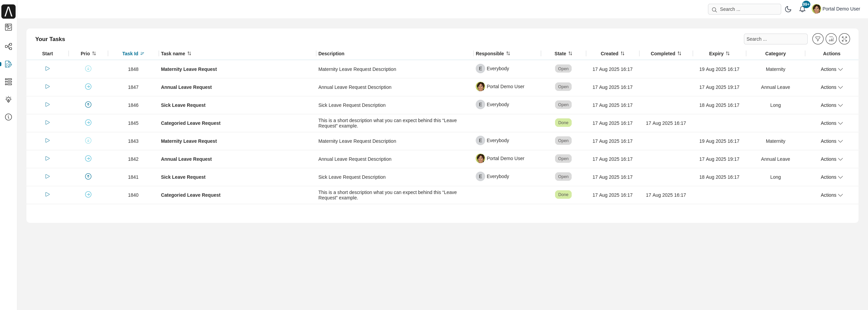Open the notifications bell menu
Image resolution: width=868 pixels, height=310 pixels.
point(803,9)
